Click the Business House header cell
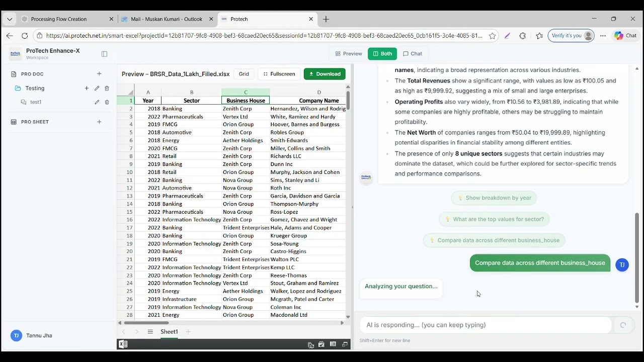 point(246,101)
